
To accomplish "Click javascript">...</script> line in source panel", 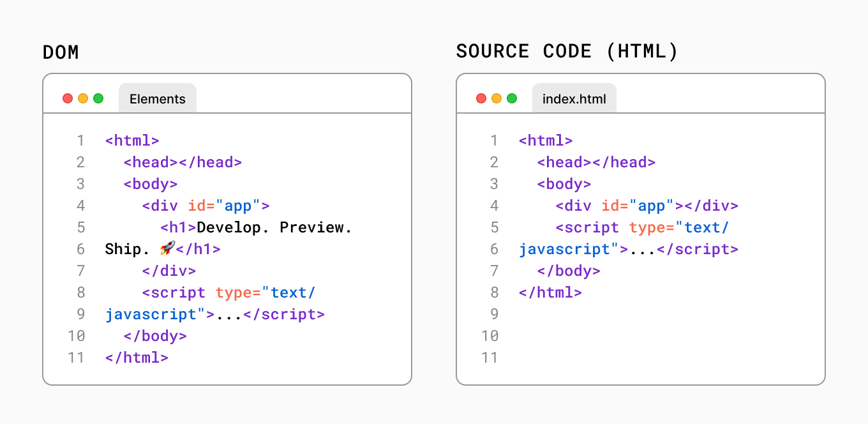I will (629, 249).
